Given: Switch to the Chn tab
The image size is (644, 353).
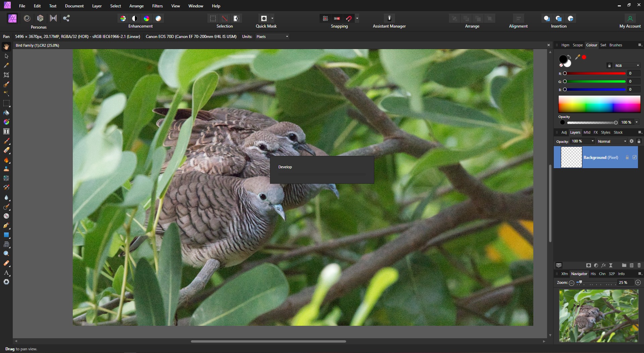Looking at the screenshot, I should tap(602, 274).
